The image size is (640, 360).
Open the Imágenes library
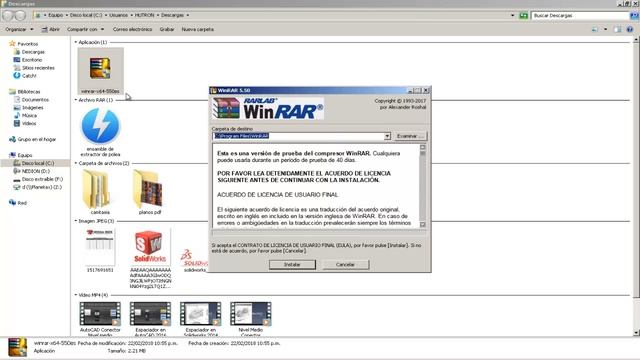[29, 107]
